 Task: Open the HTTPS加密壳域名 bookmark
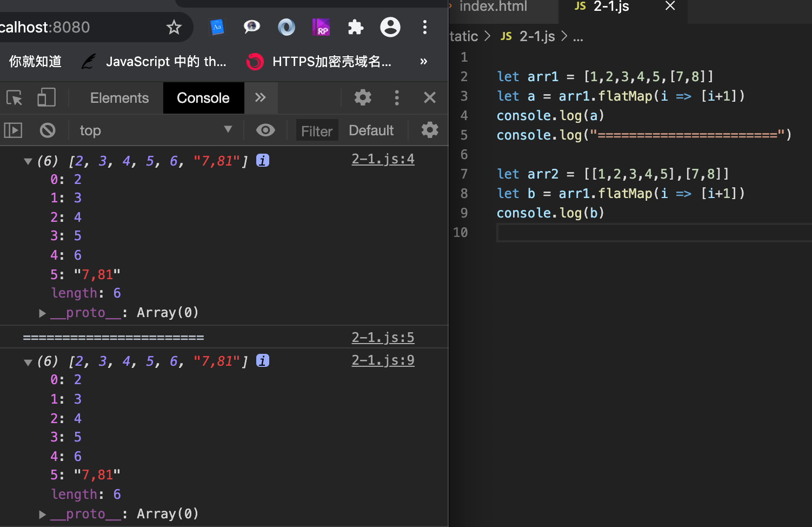(319, 62)
